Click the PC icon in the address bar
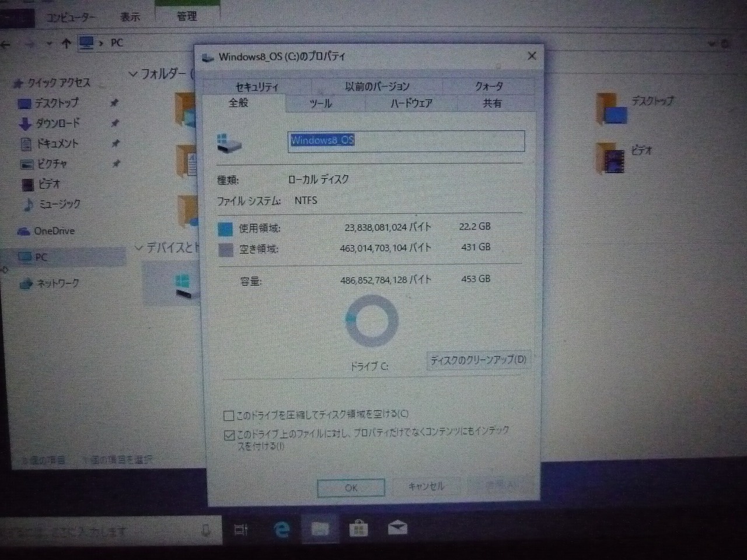Image resolution: width=747 pixels, height=560 pixels. pos(87,43)
